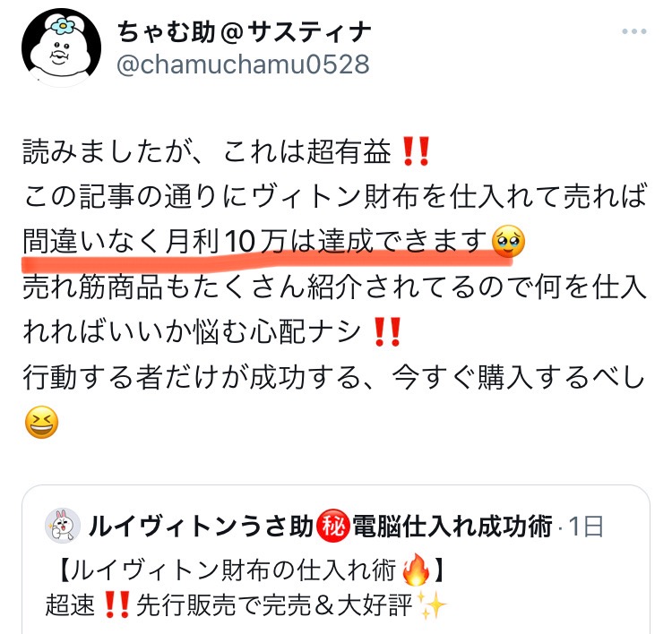
Task: Tap the tweet line 今すぐ購入するべし
Action: coord(519,377)
